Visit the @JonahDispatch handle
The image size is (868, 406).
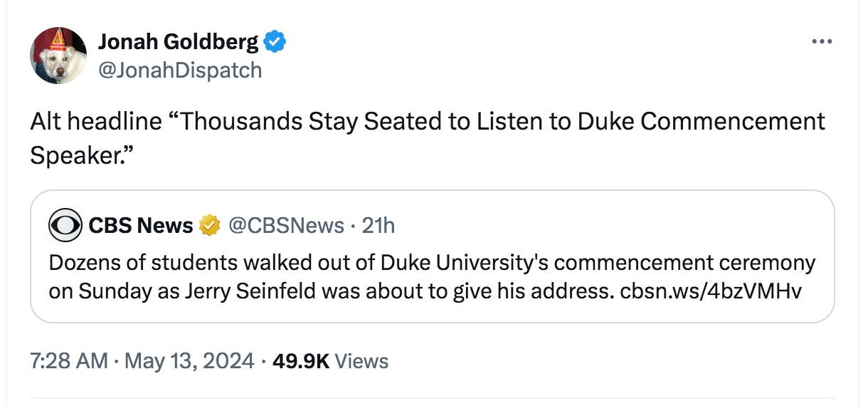coord(180,70)
